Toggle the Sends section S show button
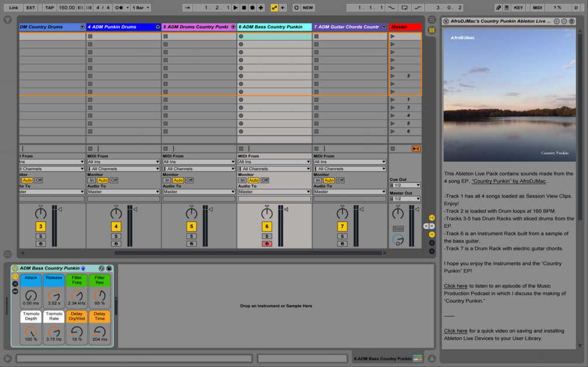 coord(427,226)
